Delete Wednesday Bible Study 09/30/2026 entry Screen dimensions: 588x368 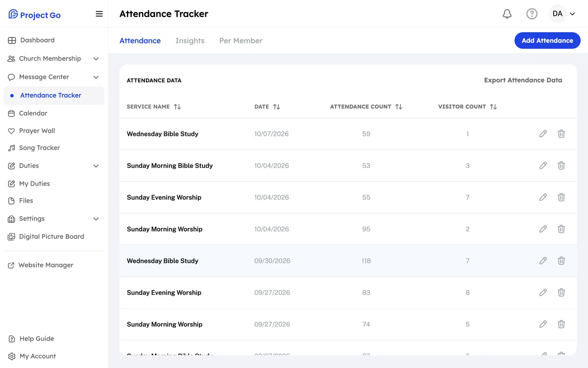pyautogui.click(x=561, y=261)
